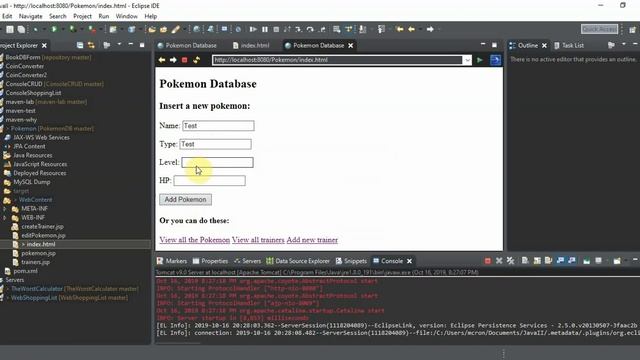Screen dimensions: 640x360
Task: Switch to the index.html editor tab
Action: click(251, 45)
